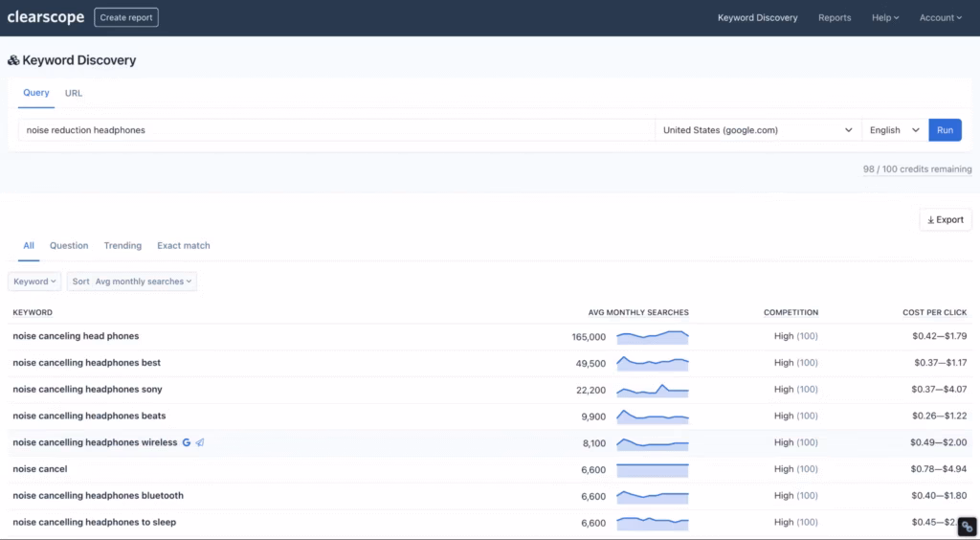Screen dimensions: 980x540
Task: Click the paper plane icon beside wireless keyword
Action: (200, 442)
